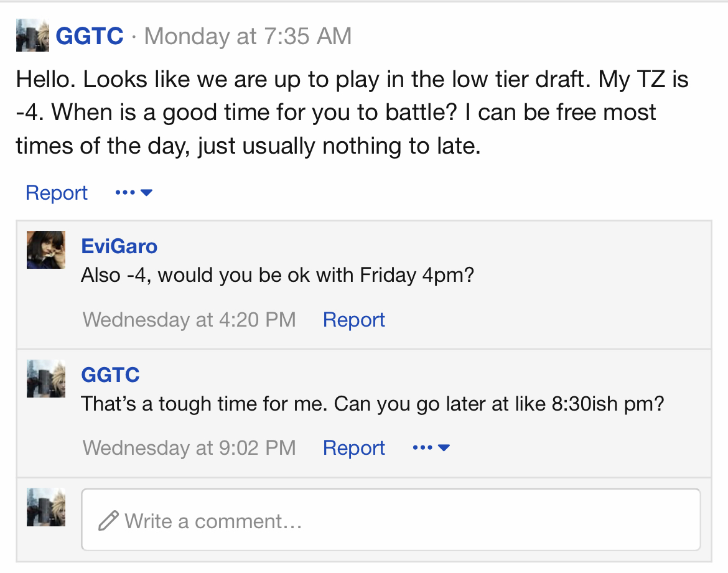Report GGTC's original post
Screen dimensions: 728x573
tap(57, 193)
